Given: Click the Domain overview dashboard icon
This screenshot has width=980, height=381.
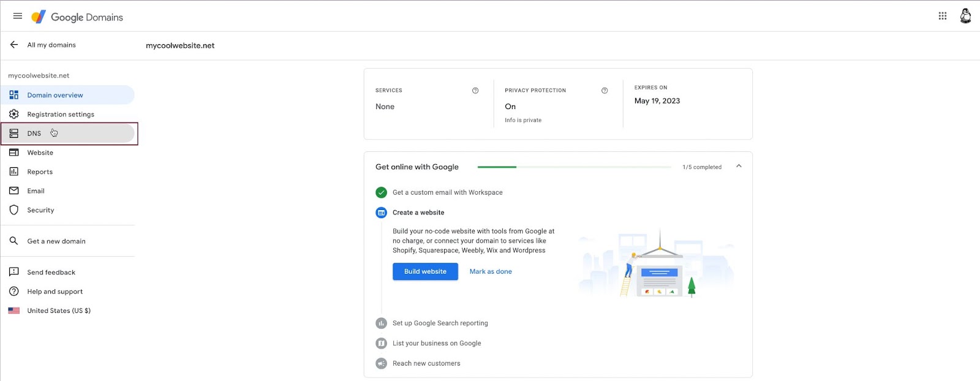Looking at the screenshot, I should pos(14,95).
